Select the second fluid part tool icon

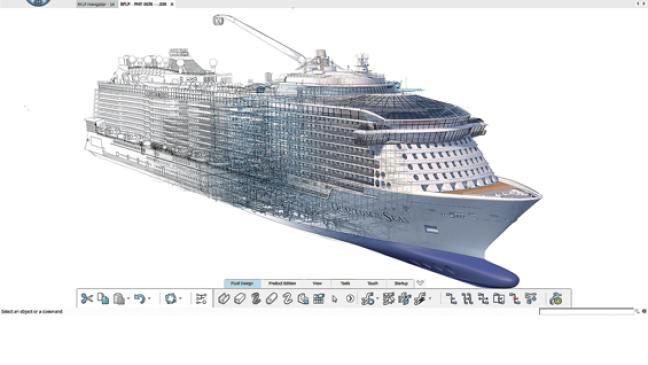[239, 298]
